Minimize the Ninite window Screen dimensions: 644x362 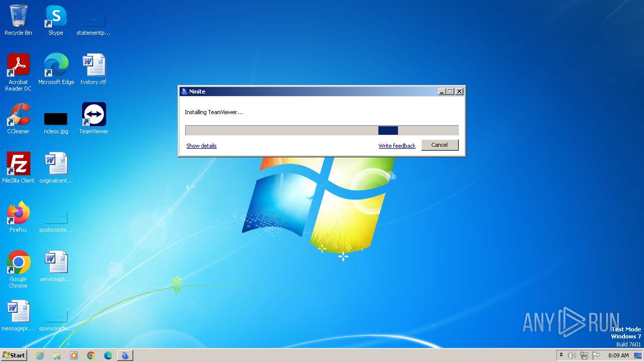(442, 92)
